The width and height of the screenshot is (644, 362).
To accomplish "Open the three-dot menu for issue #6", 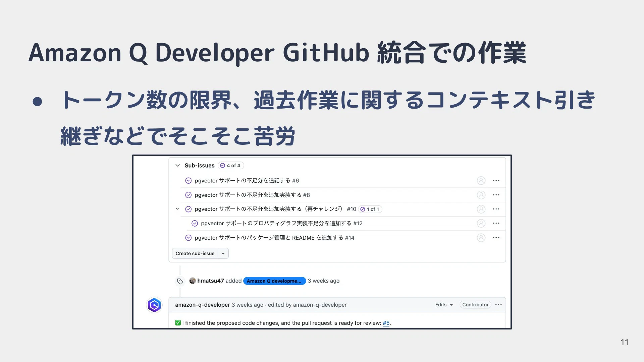I will pyautogui.click(x=496, y=180).
